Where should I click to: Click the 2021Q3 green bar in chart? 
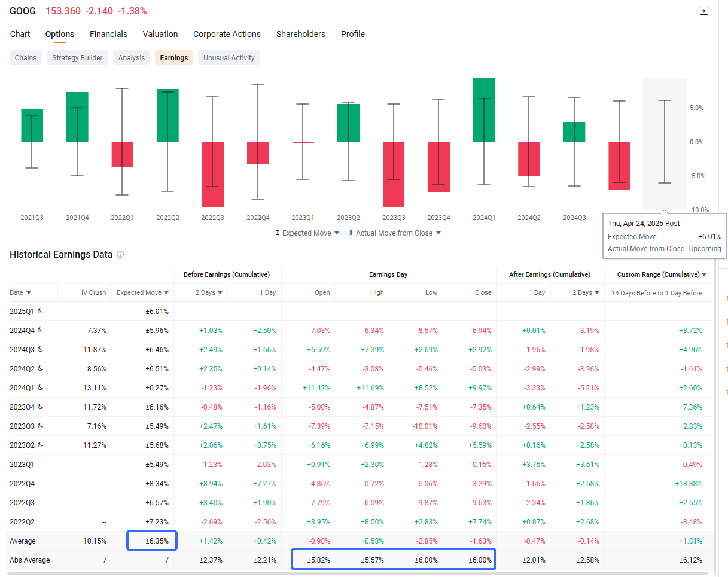pyautogui.click(x=32, y=126)
